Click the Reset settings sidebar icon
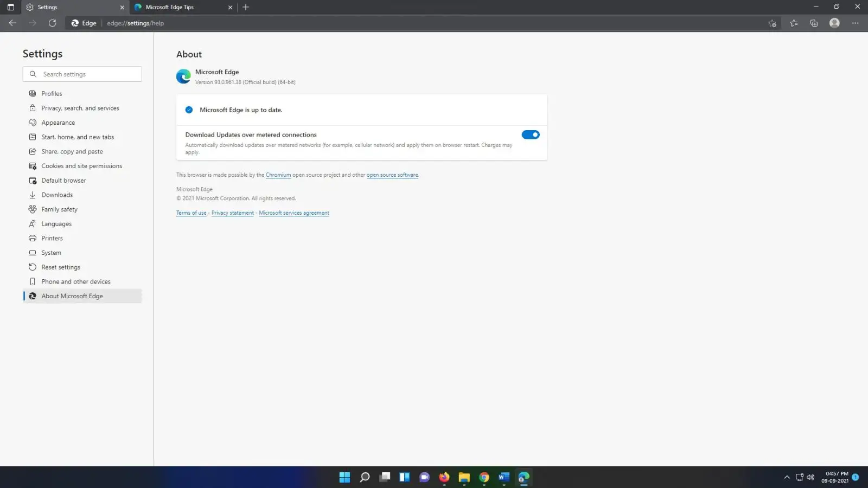Image resolution: width=868 pixels, height=488 pixels. tap(33, 267)
